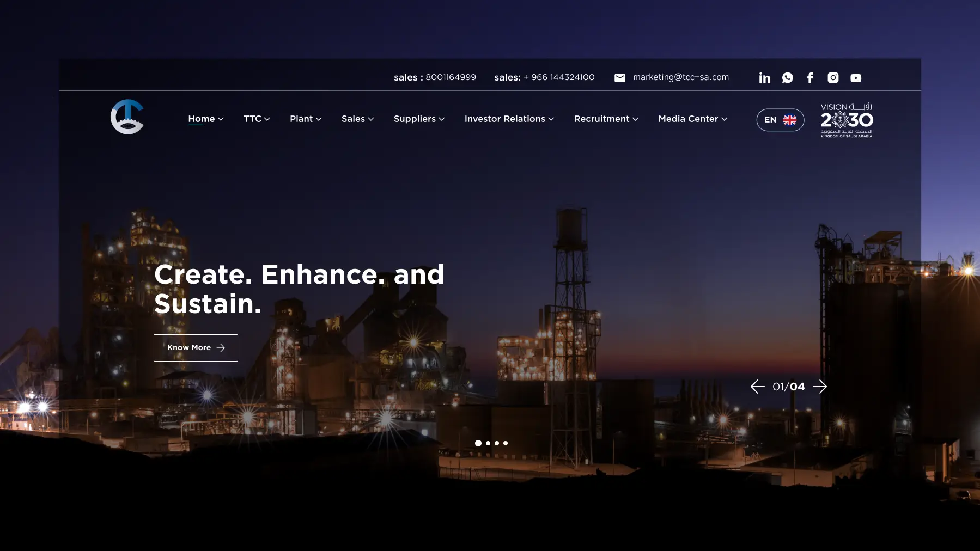Open the Media Center dropdown
980x551 pixels.
pyautogui.click(x=692, y=119)
